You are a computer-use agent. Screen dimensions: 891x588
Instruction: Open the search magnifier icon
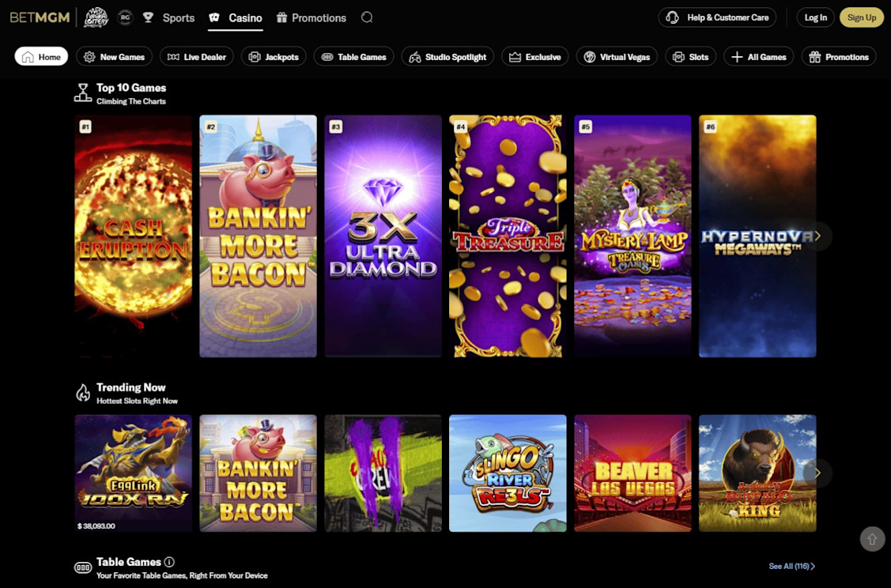click(367, 17)
